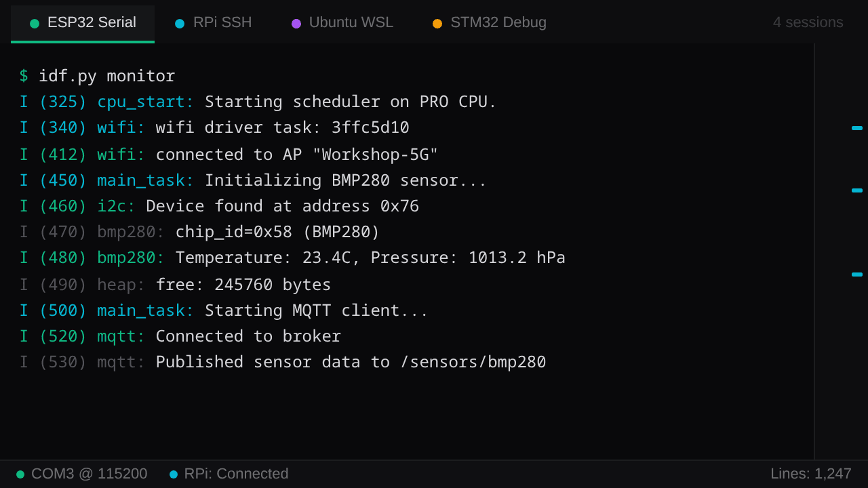
Task: Jump to the top scrollbar marker
Action: click(857, 128)
